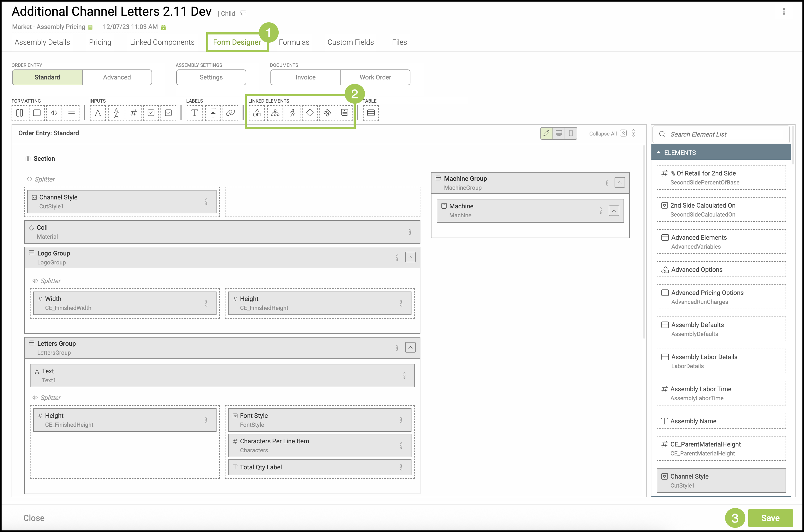Collapse the Logo Group section
Image resolution: width=804 pixels, height=532 pixels.
(410, 258)
